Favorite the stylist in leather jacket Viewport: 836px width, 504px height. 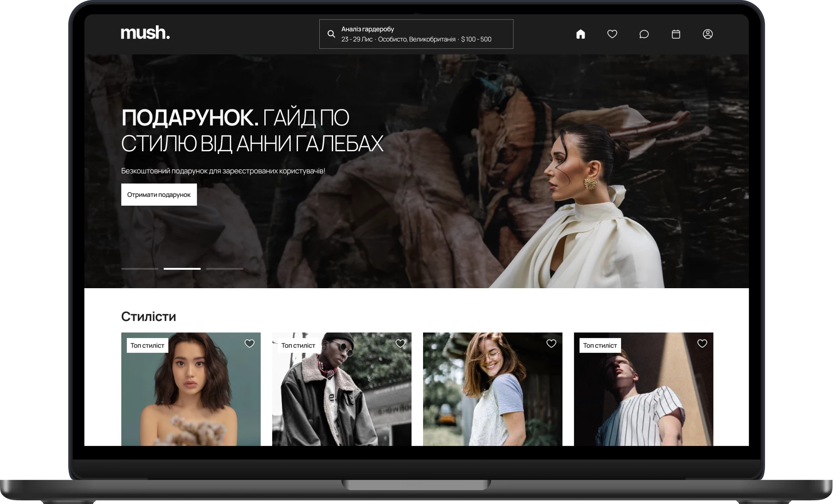(x=400, y=344)
